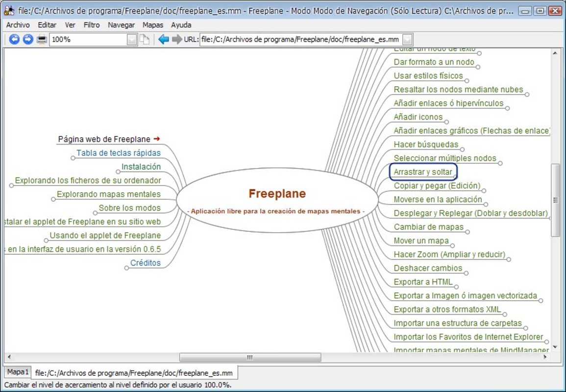The height and width of the screenshot is (392, 566).
Task: Select the highlighted Arrastrar y soltar node
Action: point(423,172)
